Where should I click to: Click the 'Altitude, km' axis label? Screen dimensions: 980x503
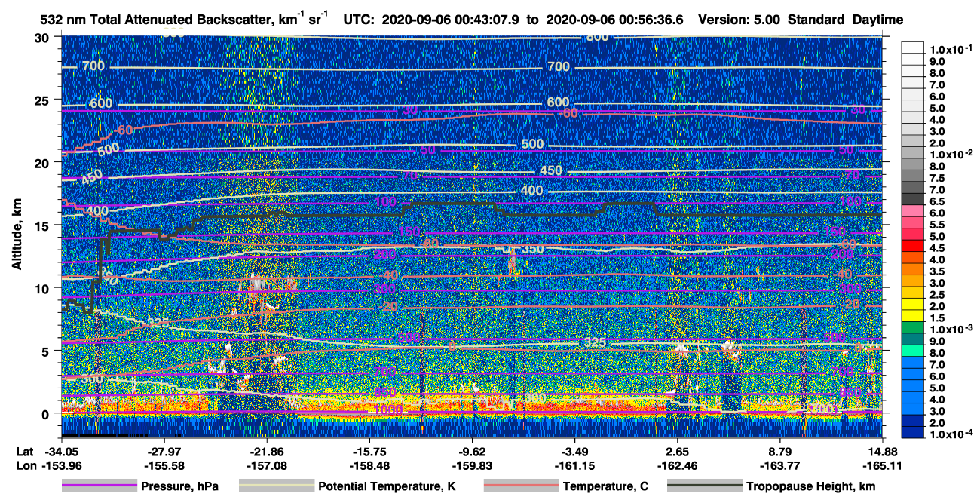tap(17, 236)
